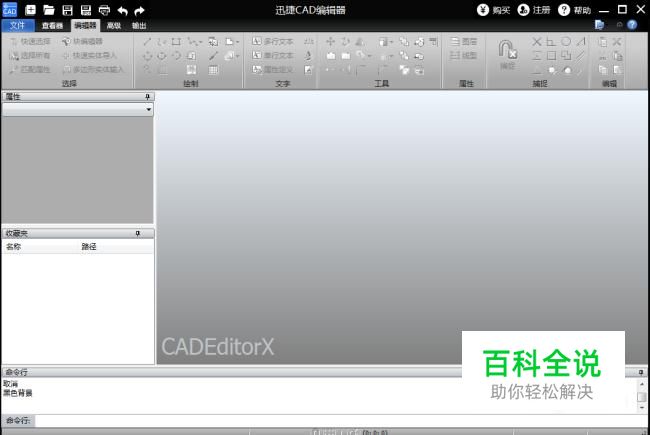Click command log scrollbar down arrow

tap(642, 408)
